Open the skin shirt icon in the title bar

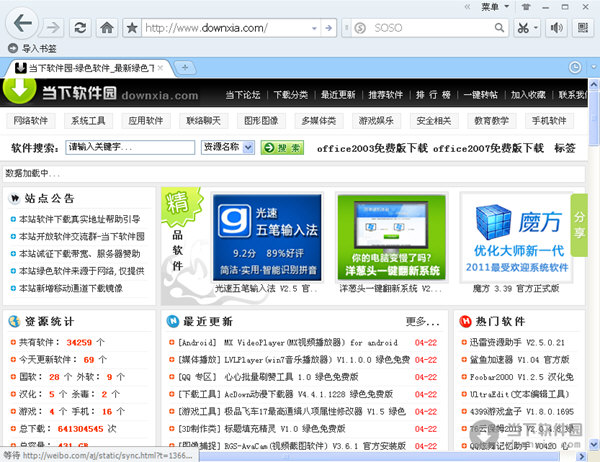pyautogui.click(x=527, y=7)
